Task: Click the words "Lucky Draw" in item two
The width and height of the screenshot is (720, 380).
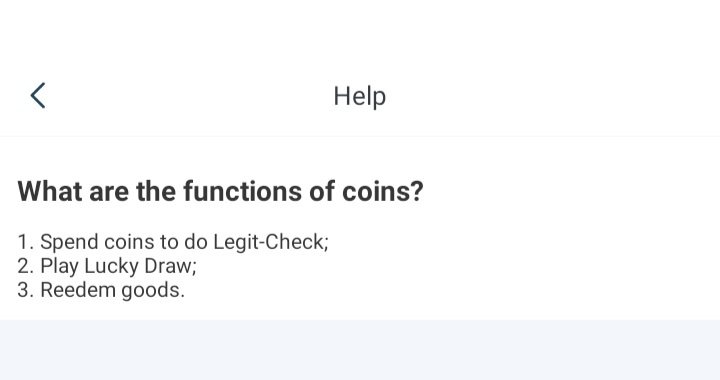Action: 141,266
